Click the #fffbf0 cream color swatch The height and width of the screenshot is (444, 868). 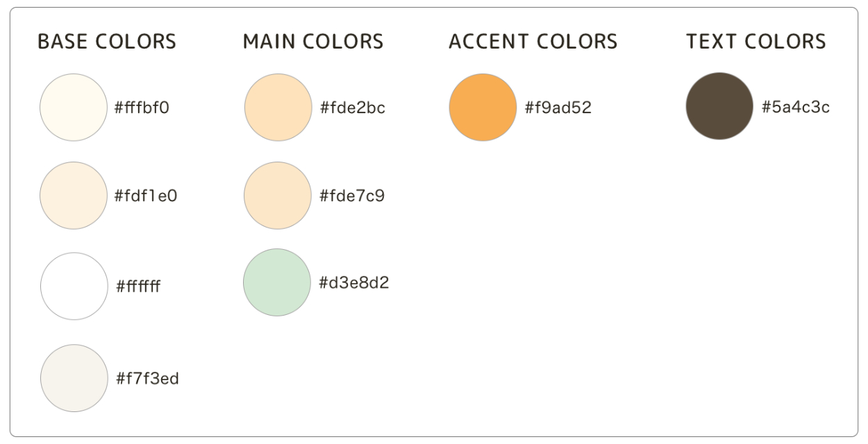74,108
